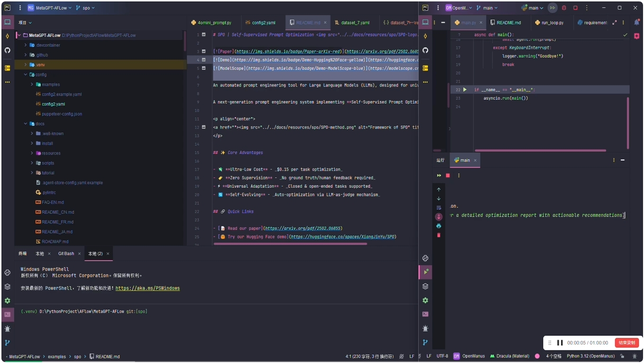The image size is (644, 363).
Task: Click the Debug bug icon in right toolbar
Action: (x=564, y=8)
